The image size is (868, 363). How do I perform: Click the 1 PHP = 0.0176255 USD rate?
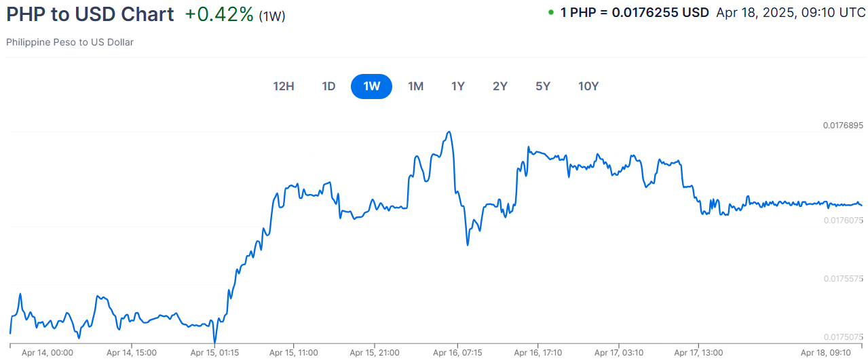point(635,13)
